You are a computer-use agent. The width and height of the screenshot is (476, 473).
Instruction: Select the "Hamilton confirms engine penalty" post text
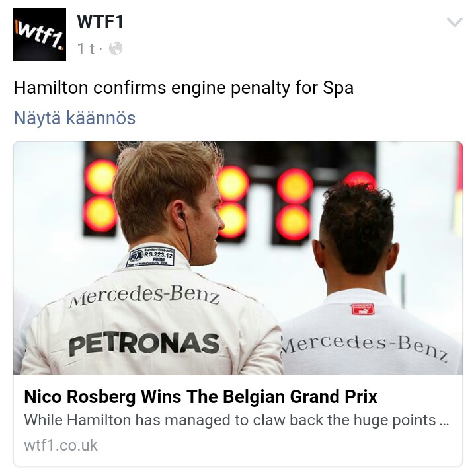coord(184,88)
